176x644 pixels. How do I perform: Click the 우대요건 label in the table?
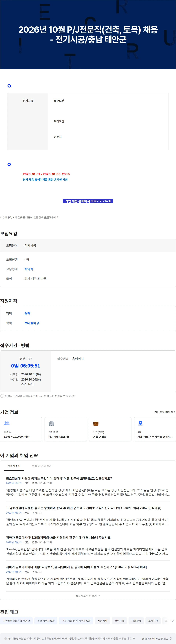tap(59, 121)
